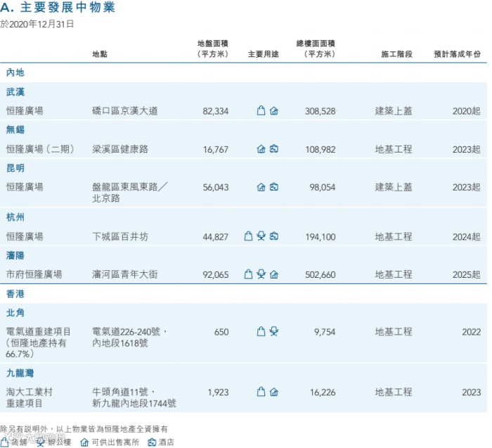Click the shop bag icon in the 下城區百井坊 row

[x=248, y=236]
